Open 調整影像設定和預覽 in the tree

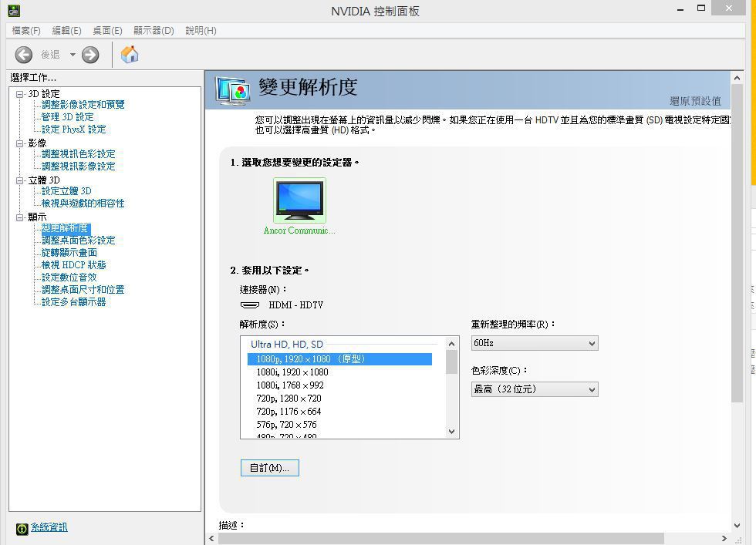(x=83, y=105)
